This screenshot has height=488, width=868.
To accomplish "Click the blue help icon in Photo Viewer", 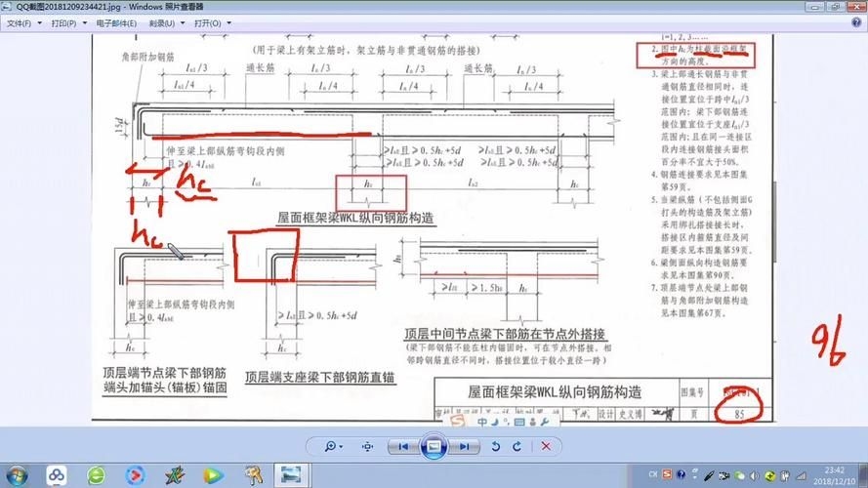I will click(856, 22).
